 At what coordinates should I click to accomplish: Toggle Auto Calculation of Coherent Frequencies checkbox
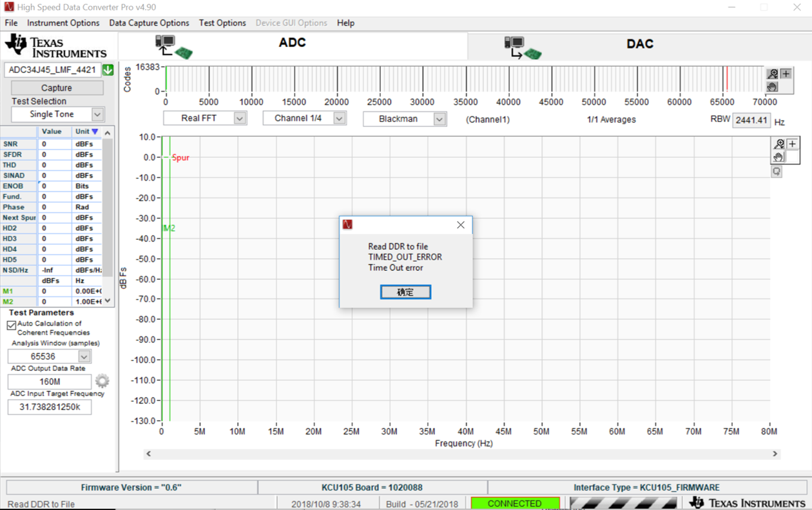tap(12, 326)
